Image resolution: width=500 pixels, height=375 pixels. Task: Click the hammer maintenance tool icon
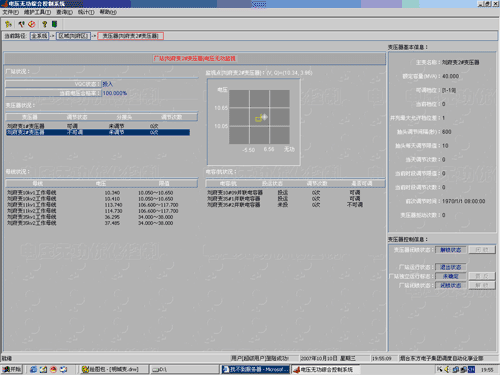coord(21,24)
